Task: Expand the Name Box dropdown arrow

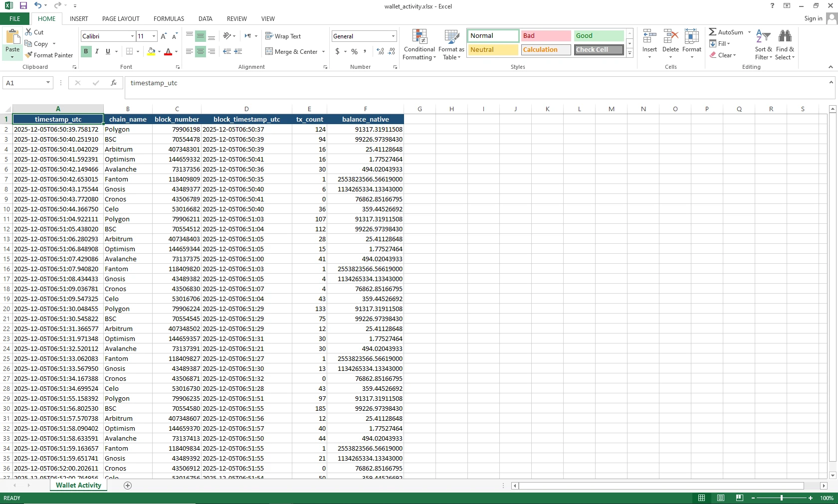Action: pos(48,83)
